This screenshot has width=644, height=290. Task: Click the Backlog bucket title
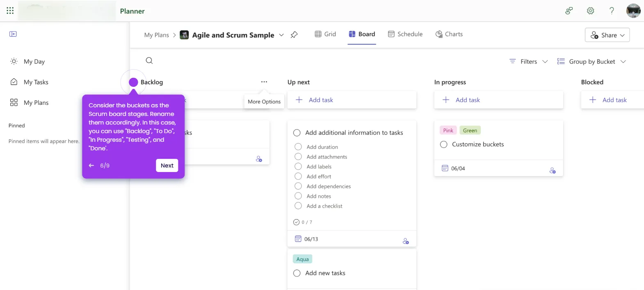152,82
